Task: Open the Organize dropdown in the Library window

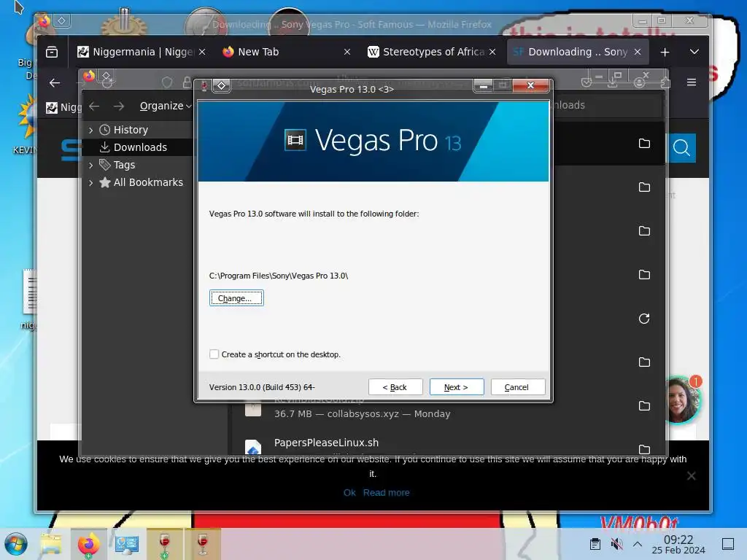Action: 166,106
